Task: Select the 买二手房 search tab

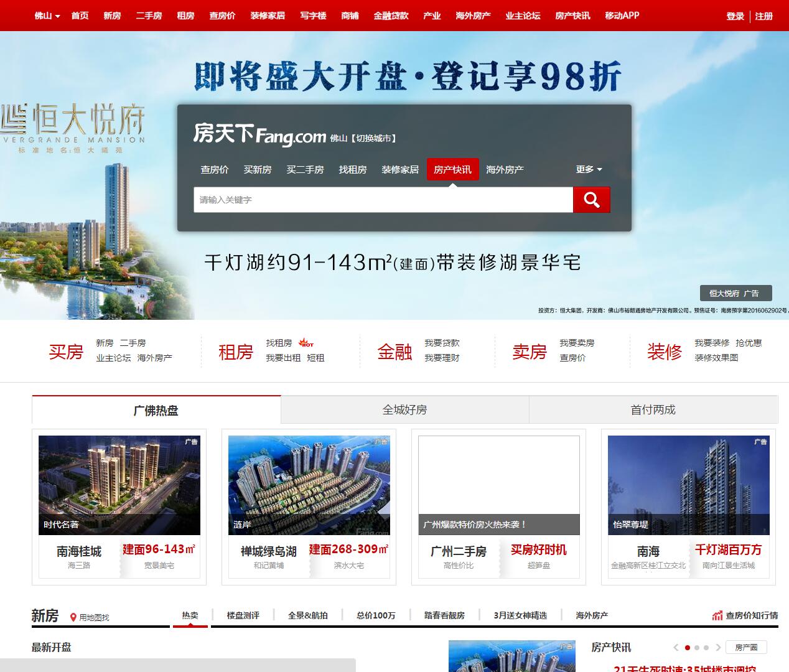Action: coord(305,169)
